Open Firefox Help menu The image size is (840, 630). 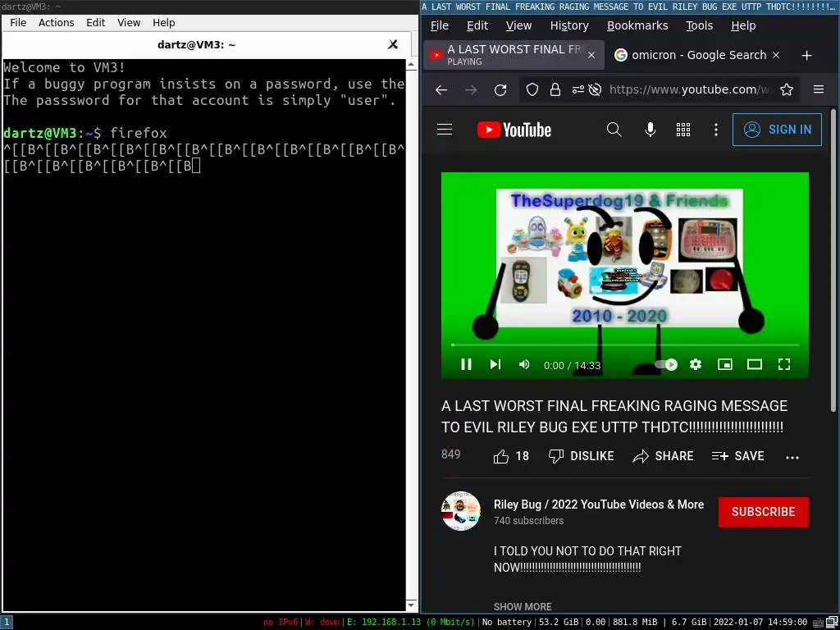[x=743, y=25]
